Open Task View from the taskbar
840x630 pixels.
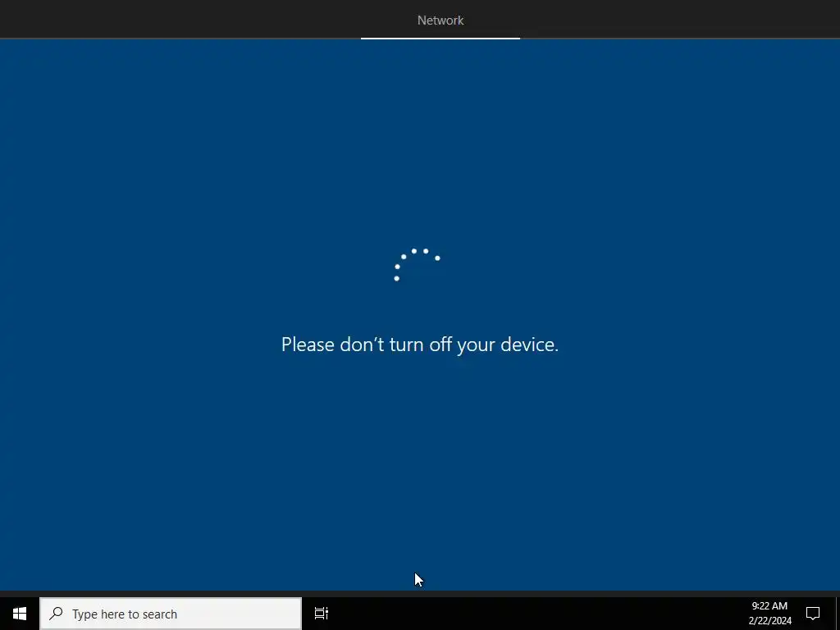coord(322,614)
